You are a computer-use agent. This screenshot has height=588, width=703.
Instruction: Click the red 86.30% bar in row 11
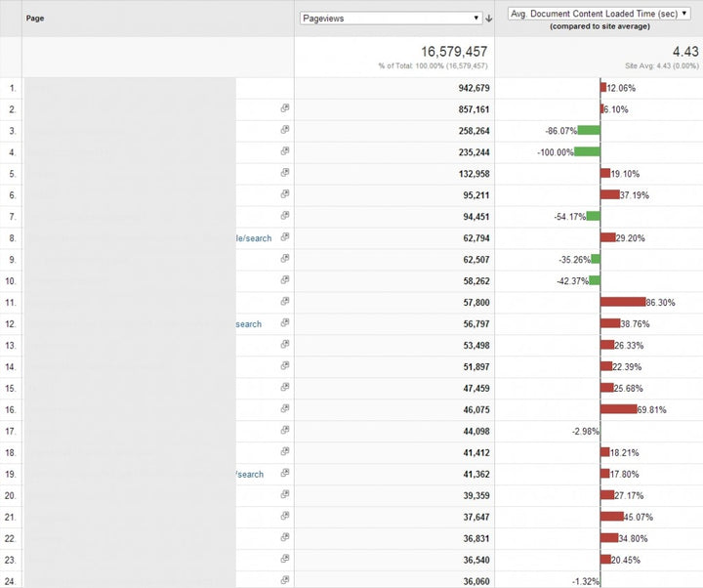click(623, 302)
